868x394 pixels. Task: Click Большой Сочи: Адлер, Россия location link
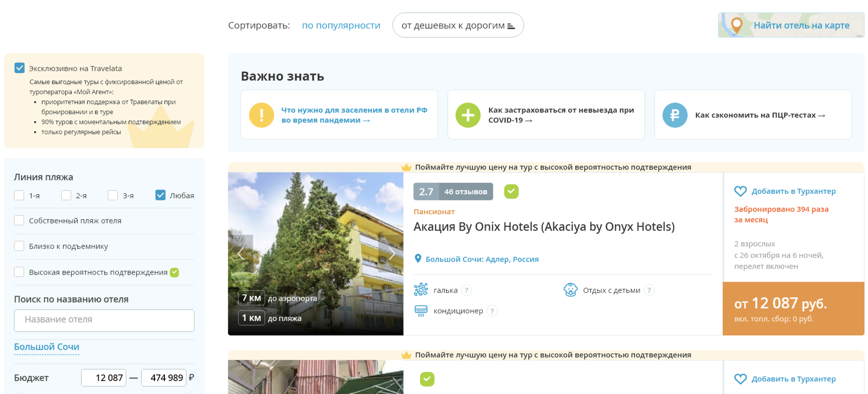(482, 259)
